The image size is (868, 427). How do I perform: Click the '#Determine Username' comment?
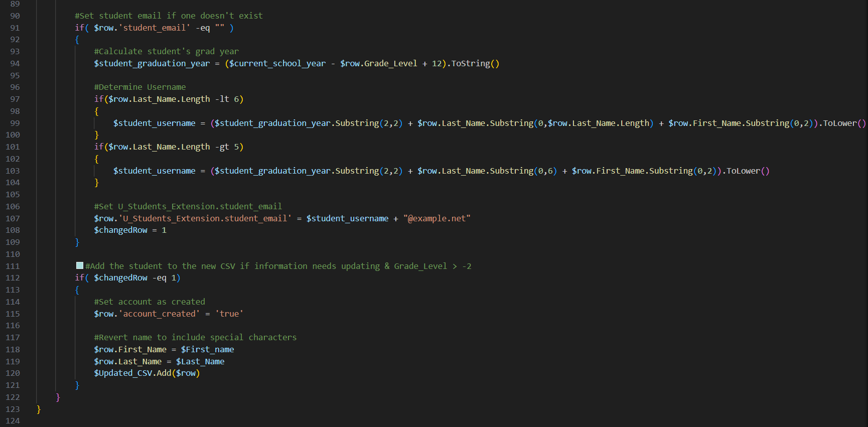pos(140,87)
